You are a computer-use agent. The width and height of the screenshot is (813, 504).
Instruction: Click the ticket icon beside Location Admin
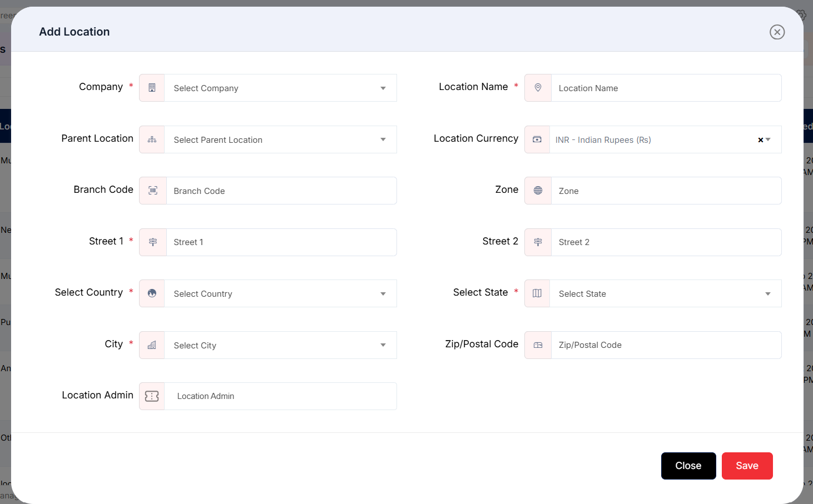click(x=152, y=396)
